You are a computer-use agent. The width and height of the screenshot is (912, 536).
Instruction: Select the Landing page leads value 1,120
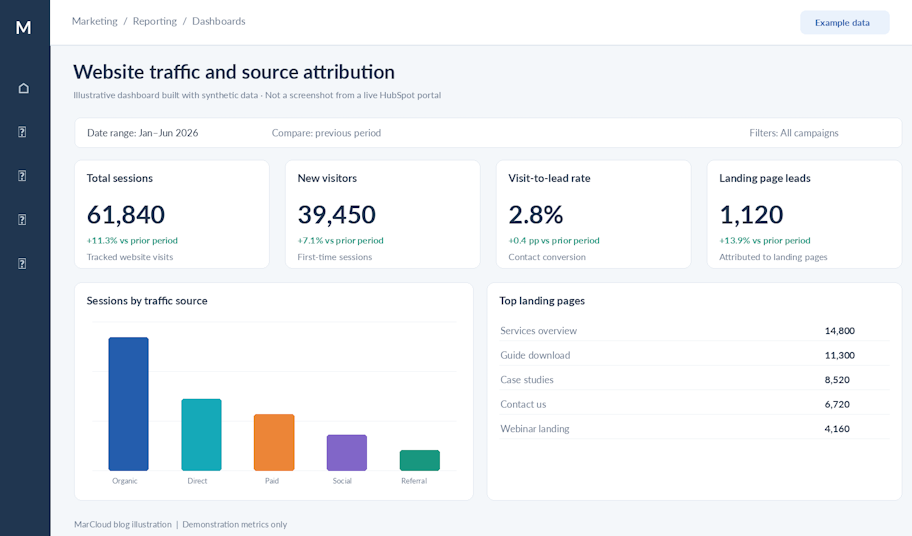751,215
